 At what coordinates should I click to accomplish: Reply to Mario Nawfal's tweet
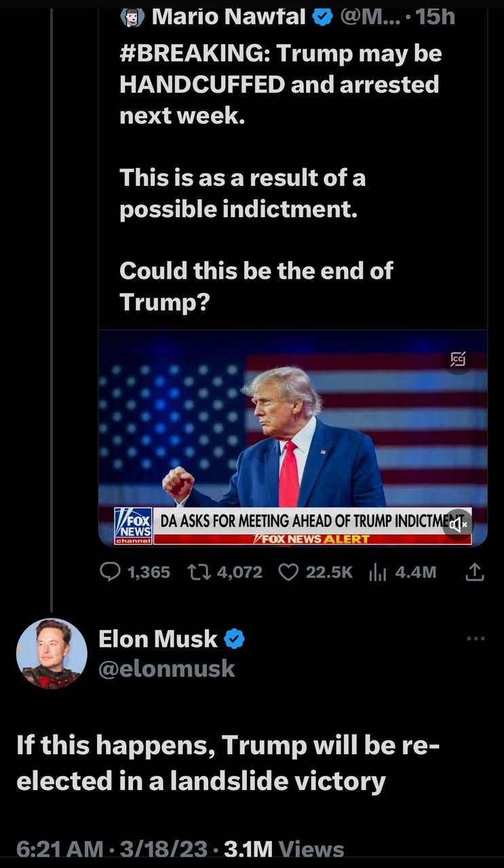tap(110, 573)
